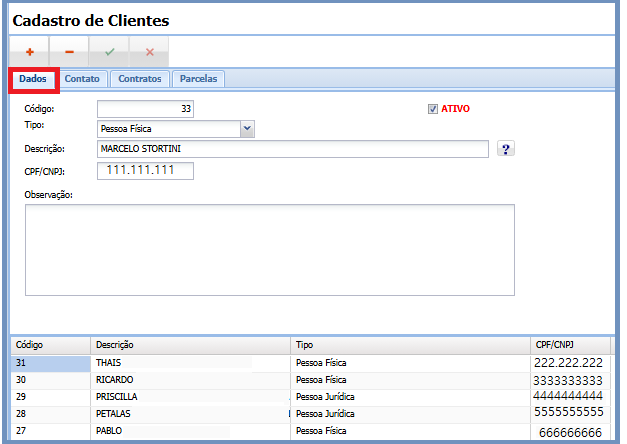Click the minus icon to delete client
This screenshot has width=627, height=444.
pos(69,51)
